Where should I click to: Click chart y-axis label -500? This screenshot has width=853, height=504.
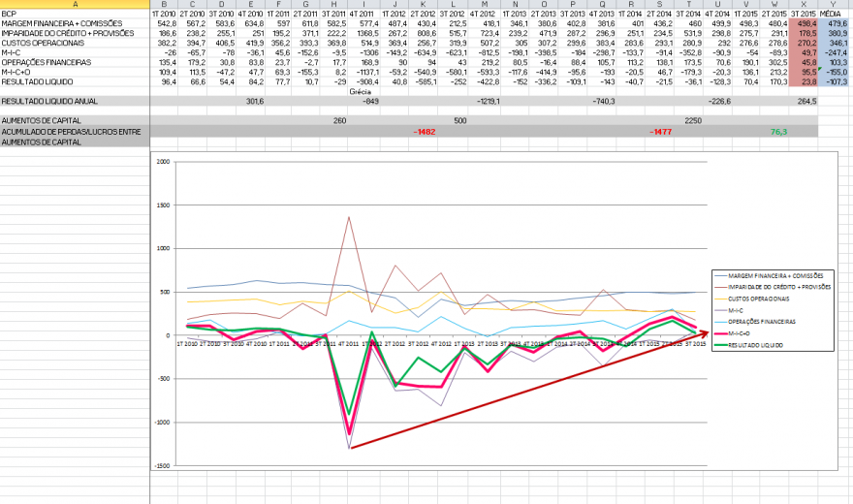click(x=162, y=379)
